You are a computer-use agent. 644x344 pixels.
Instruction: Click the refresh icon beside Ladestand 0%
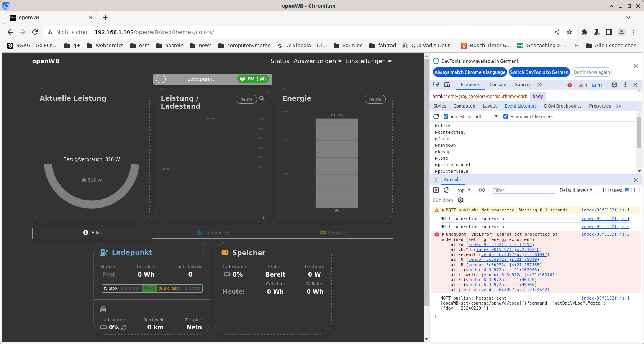tap(124, 328)
